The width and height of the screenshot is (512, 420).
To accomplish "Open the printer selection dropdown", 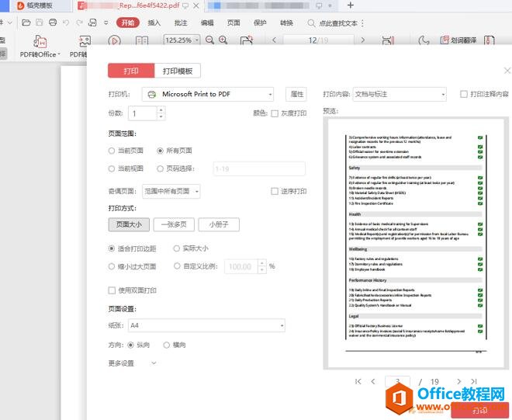I will coord(208,94).
